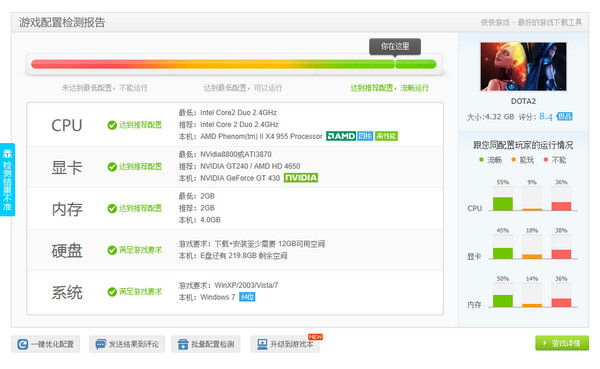Click 未达到最低配置，不能运行 label

pyautogui.click(x=104, y=88)
